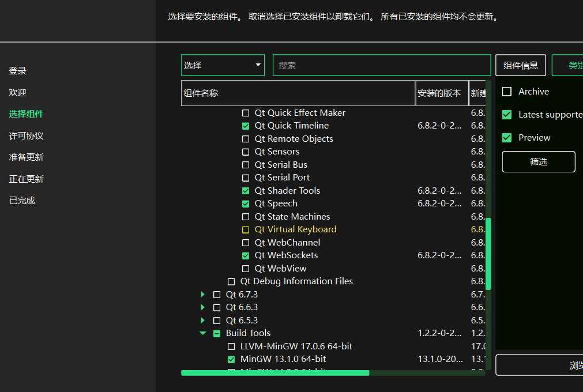Check LLVM-MinGW 17.0.6 64-bit checkbox
This screenshot has height=392, width=583.
tap(231, 346)
